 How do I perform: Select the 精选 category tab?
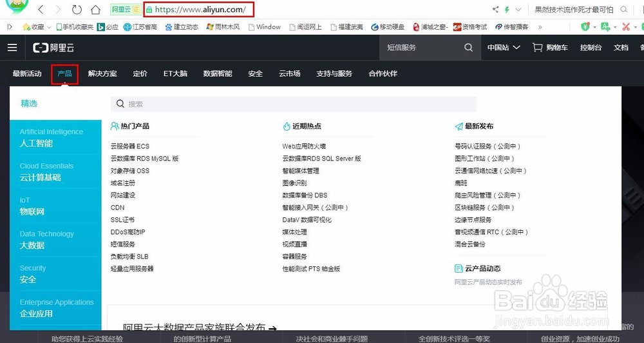(x=29, y=104)
